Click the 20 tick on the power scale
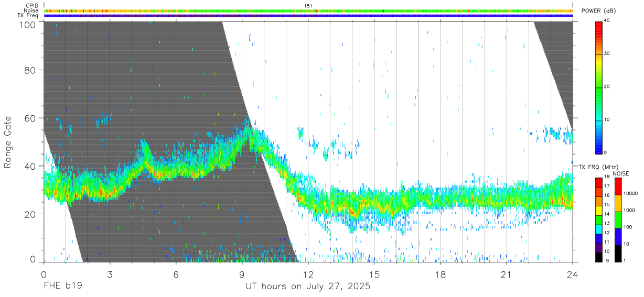Screen dimensions: 644x297 click(x=607, y=87)
